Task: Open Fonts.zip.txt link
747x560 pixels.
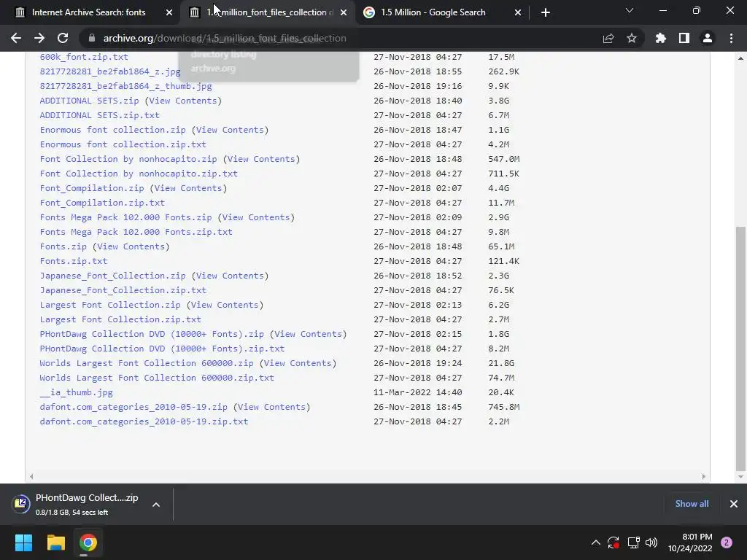Action: pyautogui.click(x=74, y=261)
